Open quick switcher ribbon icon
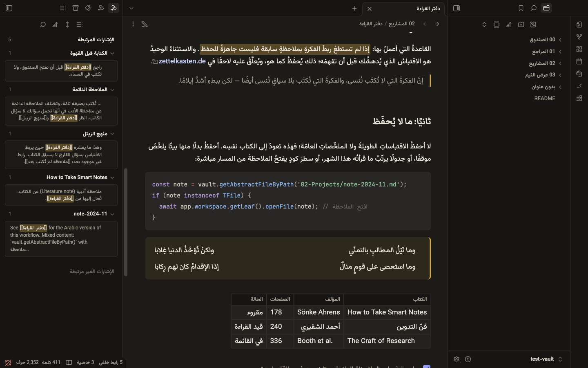 (579, 25)
